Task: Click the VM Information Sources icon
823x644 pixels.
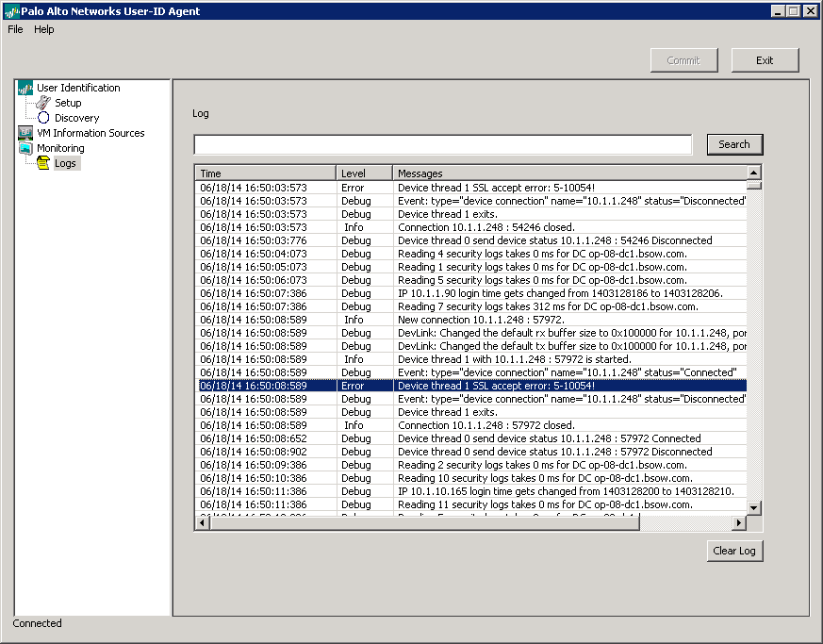Action: 25,133
